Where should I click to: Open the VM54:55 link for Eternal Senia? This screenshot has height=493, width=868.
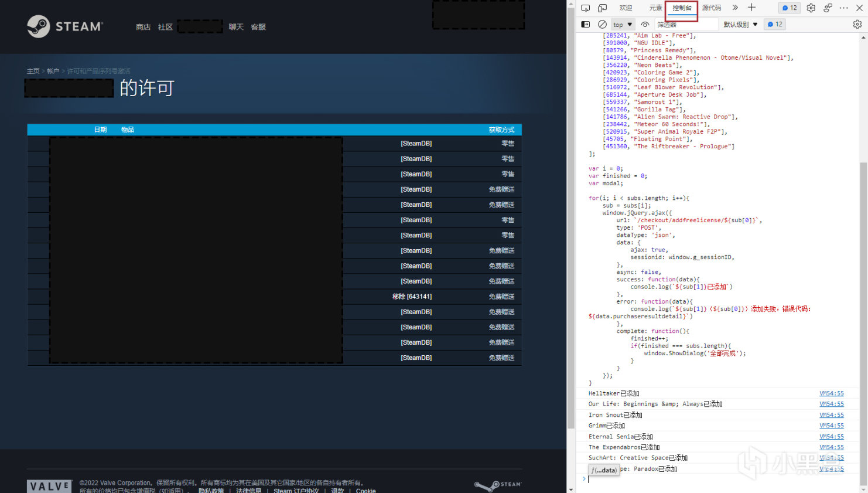832,437
